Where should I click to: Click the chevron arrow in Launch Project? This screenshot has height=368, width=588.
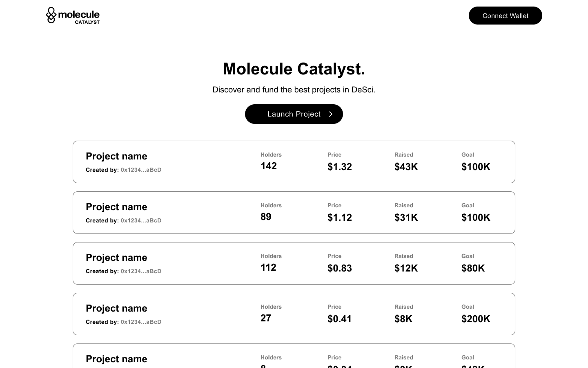pos(331,114)
